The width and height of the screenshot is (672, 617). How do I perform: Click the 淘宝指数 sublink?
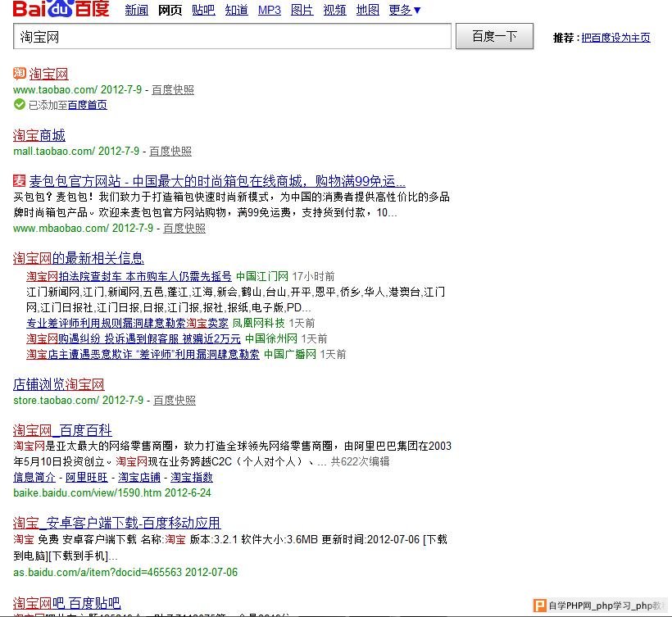pyautogui.click(x=192, y=478)
